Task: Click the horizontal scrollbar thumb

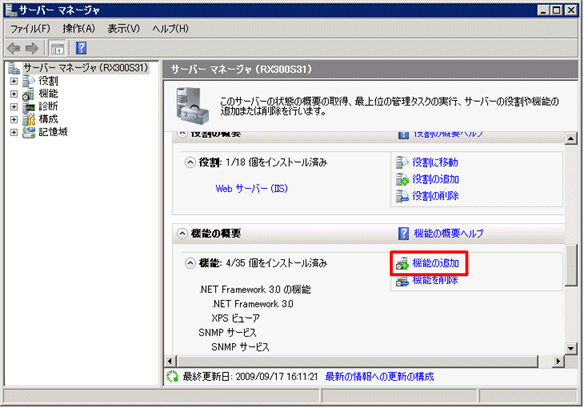Action: tap(358, 361)
